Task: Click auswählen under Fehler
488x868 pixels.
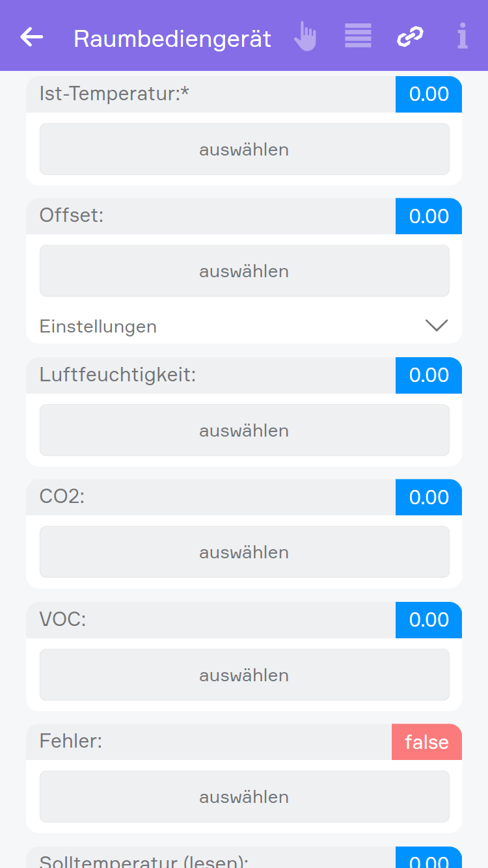Action: point(244,796)
